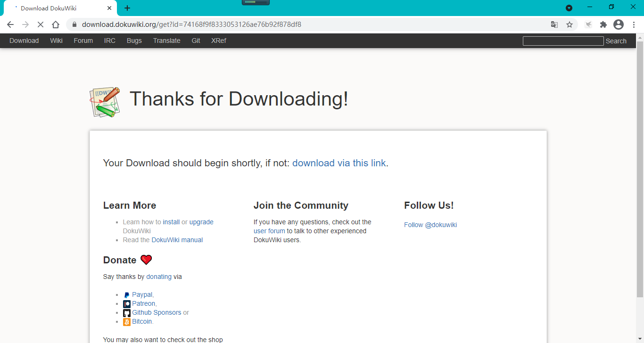Viewport: 644px width, 343px height.
Task: Follow 'download via this link'
Action: [x=339, y=163]
